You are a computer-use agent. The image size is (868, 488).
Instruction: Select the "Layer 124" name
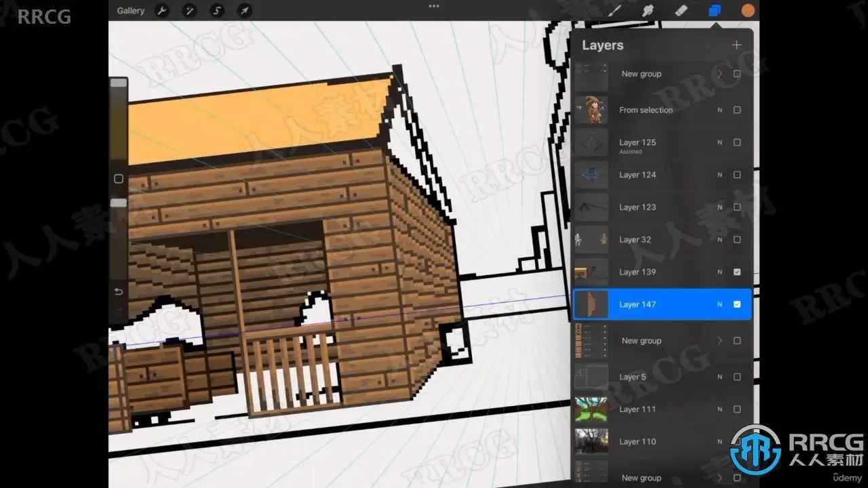coord(637,175)
